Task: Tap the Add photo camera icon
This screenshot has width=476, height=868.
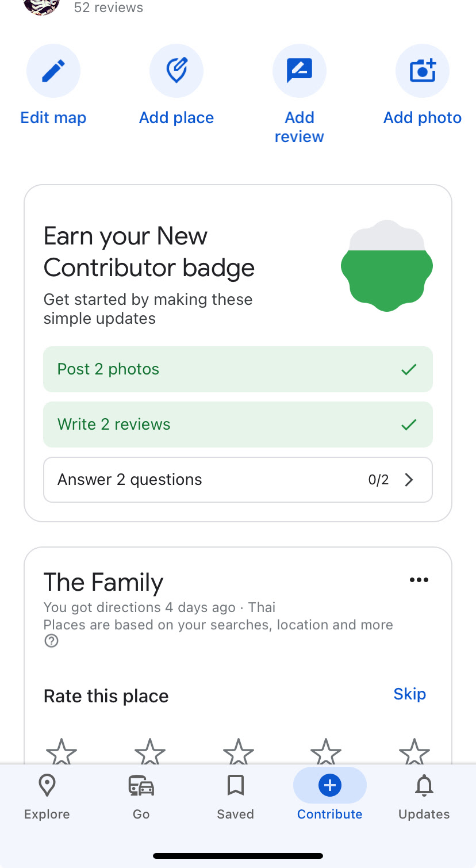Action: pos(423,71)
